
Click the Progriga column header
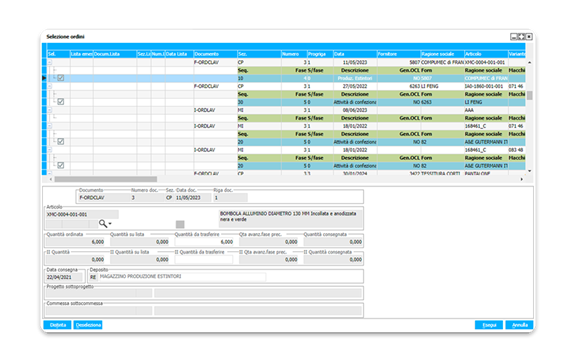320,54
